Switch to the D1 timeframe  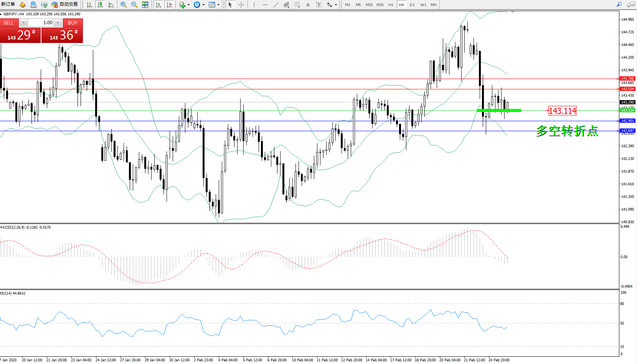(x=412, y=5)
